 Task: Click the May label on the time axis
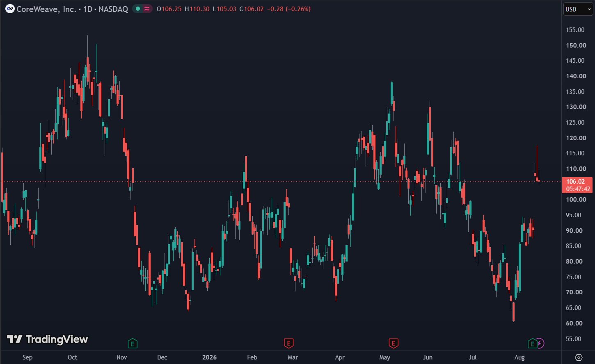385,357
